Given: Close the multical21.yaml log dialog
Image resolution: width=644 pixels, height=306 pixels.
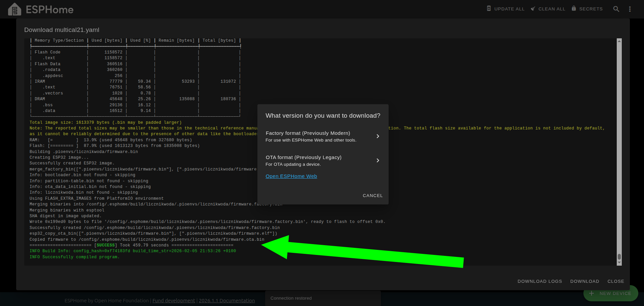Looking at the screenshot, I should coord(615,281).
